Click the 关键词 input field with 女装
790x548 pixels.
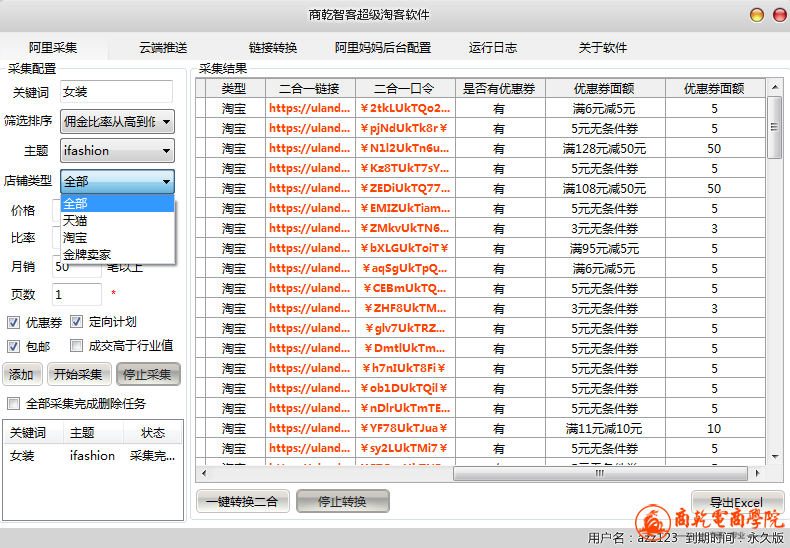[116, 92]
